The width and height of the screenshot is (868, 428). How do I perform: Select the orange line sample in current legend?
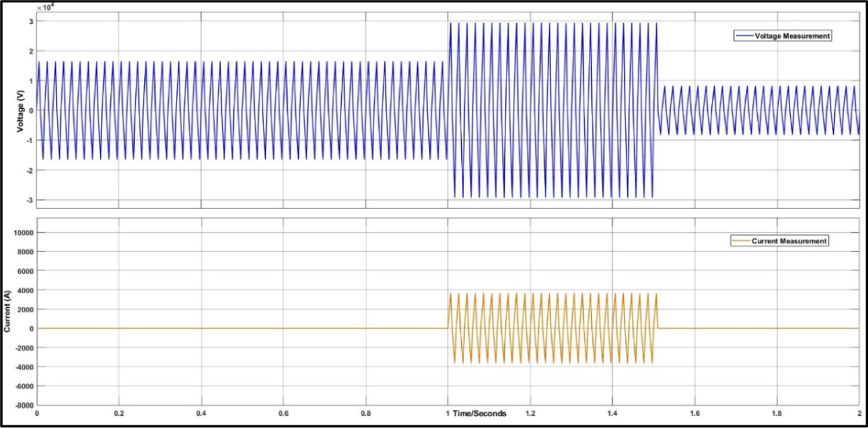click(742, 240)
